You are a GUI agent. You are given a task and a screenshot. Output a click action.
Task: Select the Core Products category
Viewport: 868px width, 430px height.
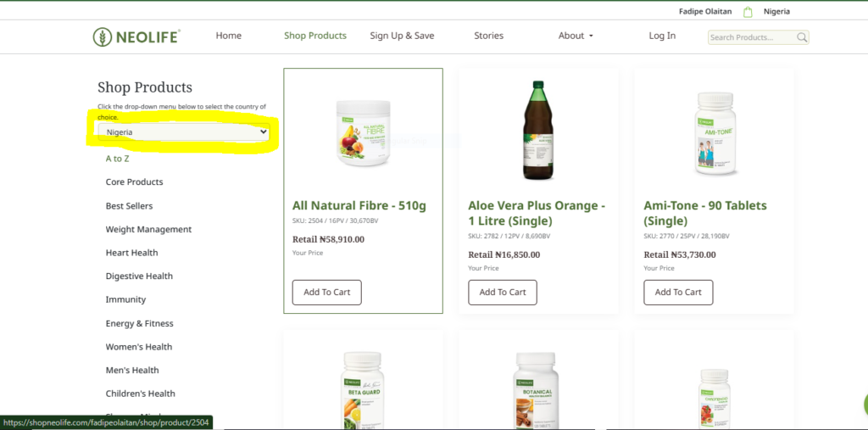point(135,181)
